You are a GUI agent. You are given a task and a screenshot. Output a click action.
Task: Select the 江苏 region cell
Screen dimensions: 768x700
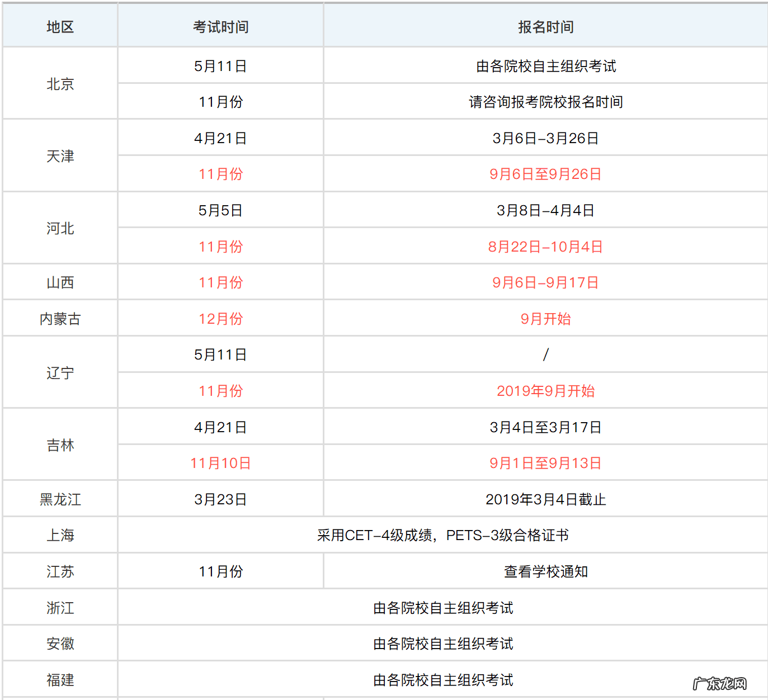(x=60, y=571)
